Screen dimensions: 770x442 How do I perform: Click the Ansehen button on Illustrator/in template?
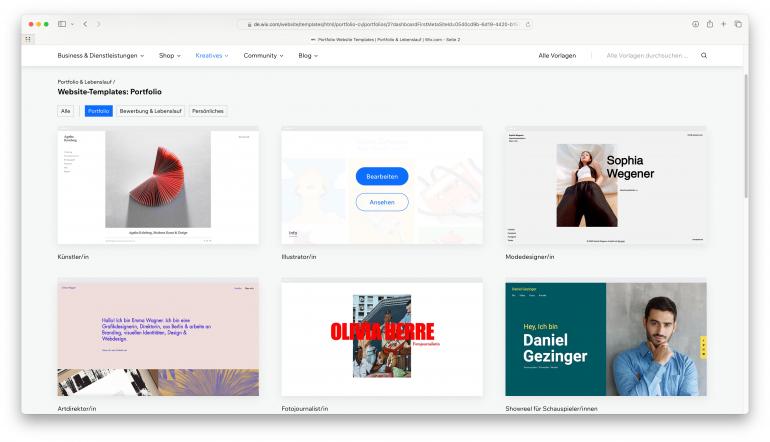pyautogui.click(x=382, y=202)
